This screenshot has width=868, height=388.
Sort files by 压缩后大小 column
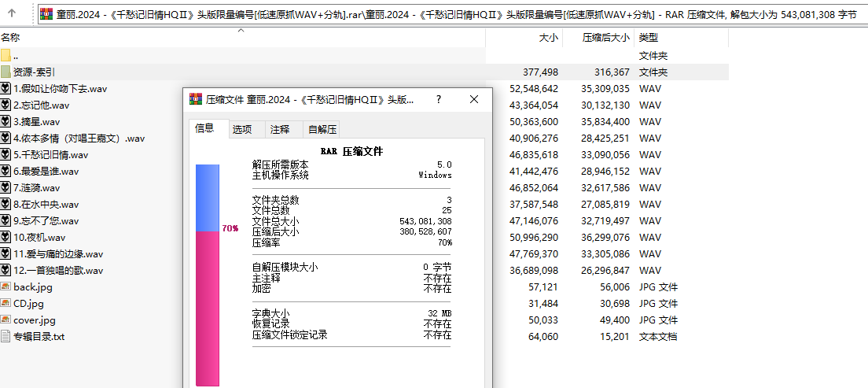click(x=605, y=38)
